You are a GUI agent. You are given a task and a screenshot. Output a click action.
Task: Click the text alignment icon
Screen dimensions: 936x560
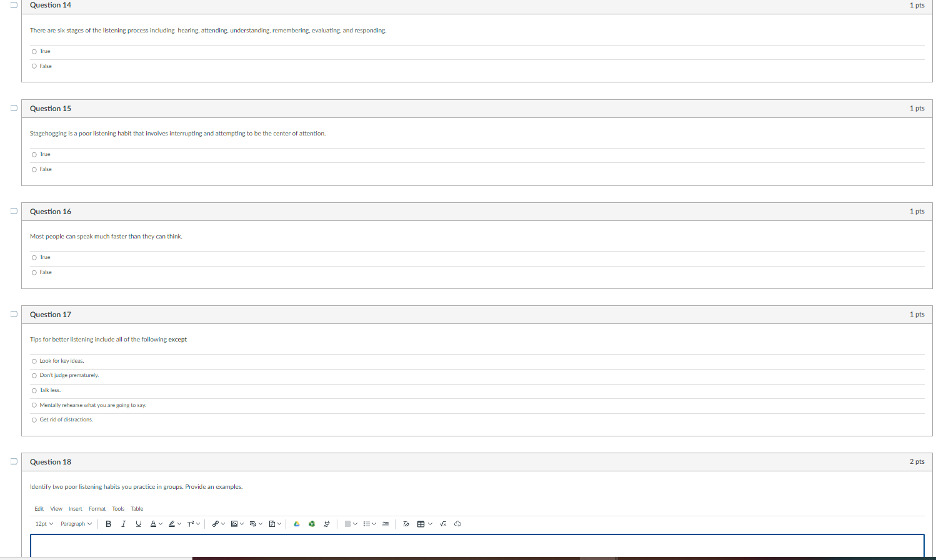point(348,524)
